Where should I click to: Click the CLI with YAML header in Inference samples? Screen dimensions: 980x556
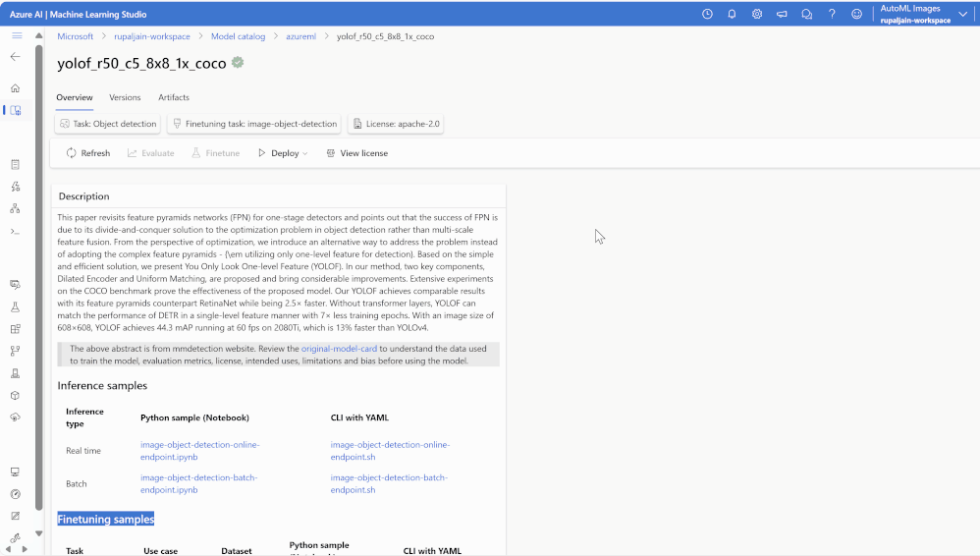tap(359, 417)
